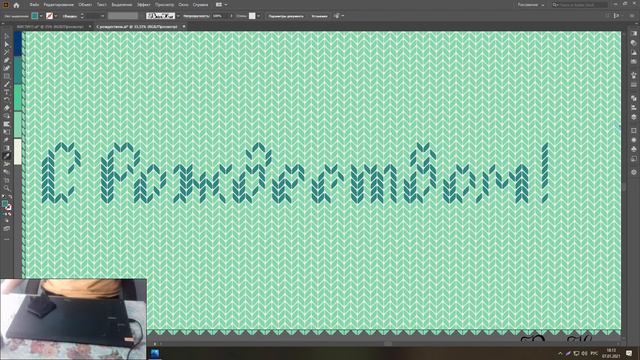
Task: Open edit toolbar three-dots button
Action: (x=7, y=240)
